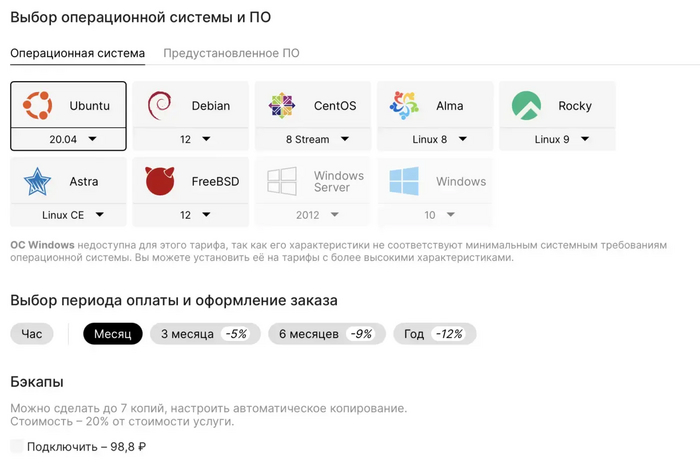Screen dimensions: 700x465
Task: Pick the CentOS logo icon
Action: point(282,105)
